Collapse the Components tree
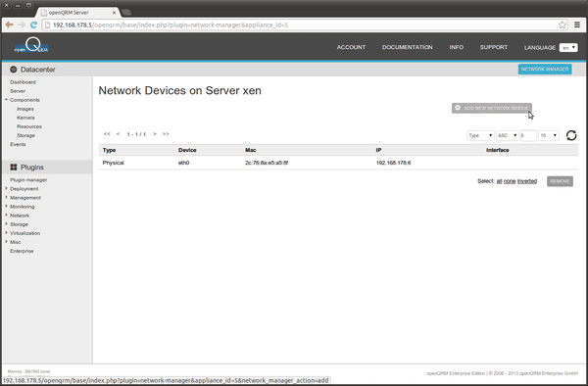 pos(7,100)
